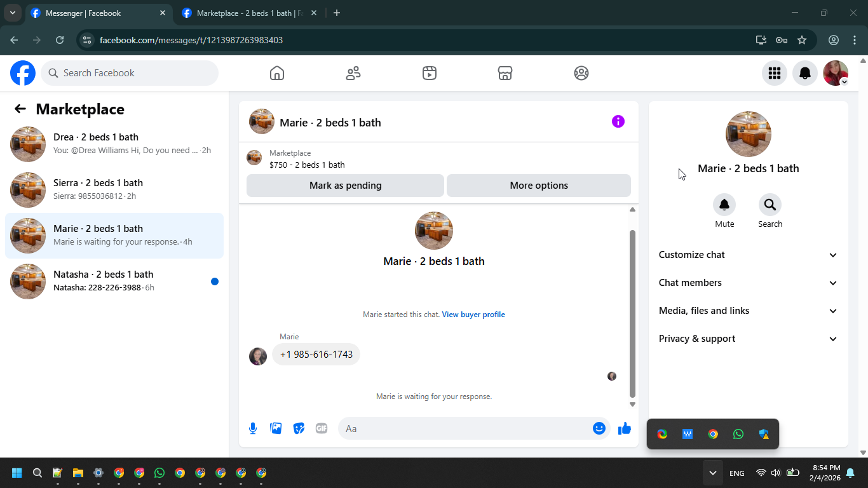The height and width of the screenshot is (488, 868).
Task: Expand Media, files and links section
Action: (x=749, y=311)
